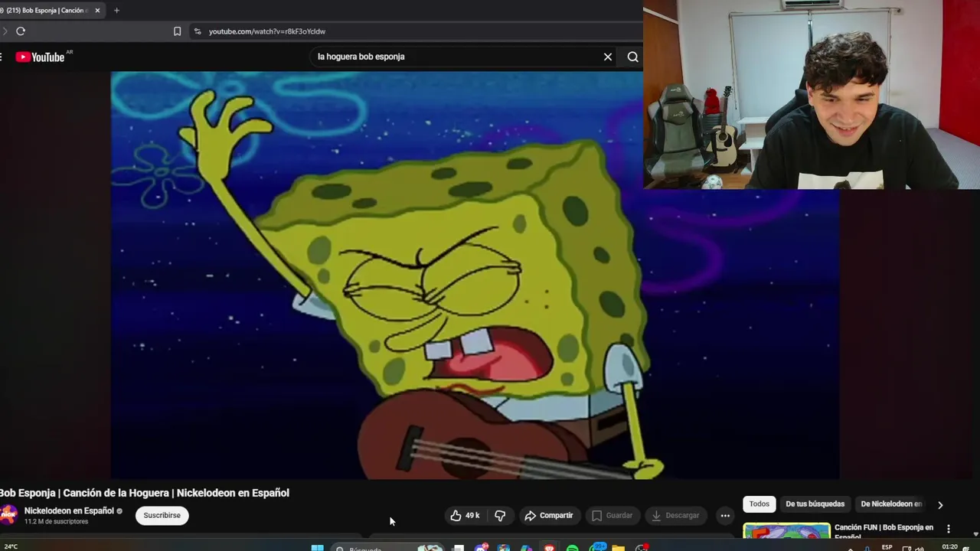This screenshot has height=551, width=980.
Task: Open Spotify from the taskbar
Action: tap(572, 548)
